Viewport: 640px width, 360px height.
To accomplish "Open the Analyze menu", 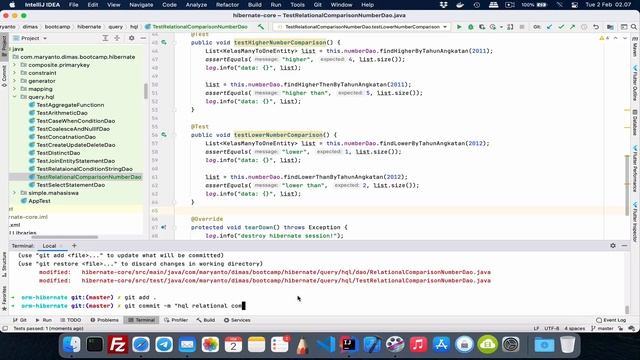I will tap(196, 5).
